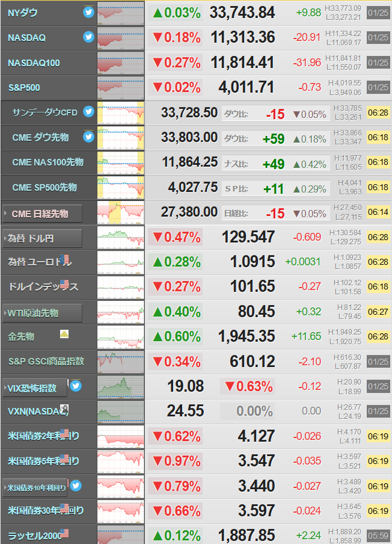Click the Twitter icon next to VIX恐怖指数
The height and width of the screenshot is (544, 392).
[x=76, y=386]
